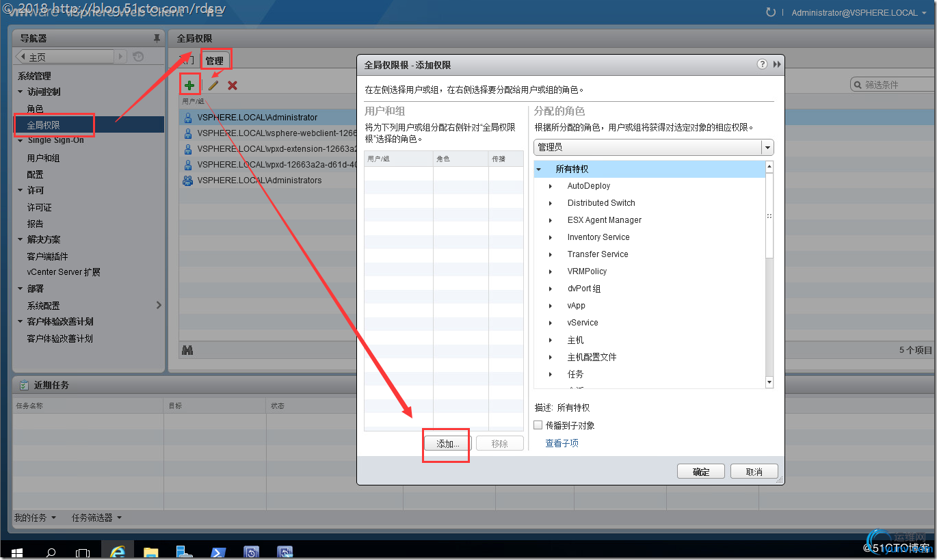Click the green plus add permission icon
Screen dimensions: 937x560
(x=189, y=85)
